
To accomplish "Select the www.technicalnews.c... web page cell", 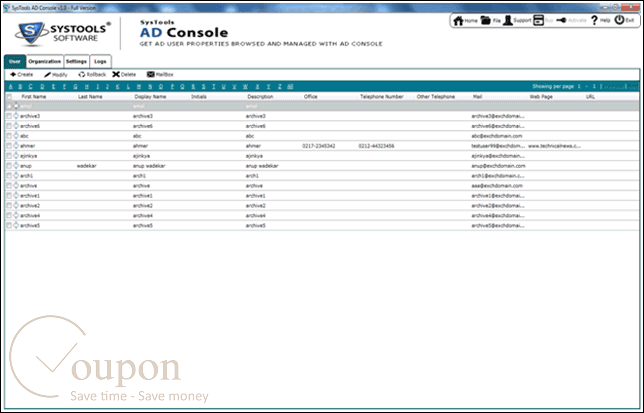I will tap(554, 146).
